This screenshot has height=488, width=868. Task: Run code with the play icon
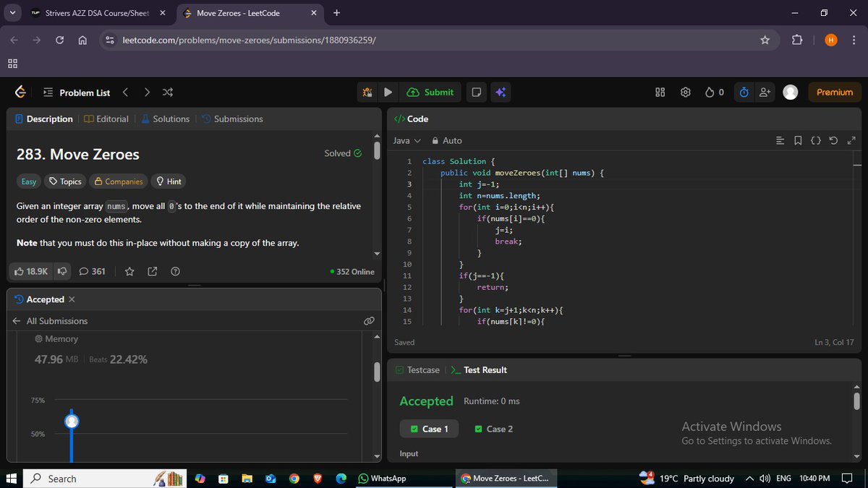click(388, 92)
